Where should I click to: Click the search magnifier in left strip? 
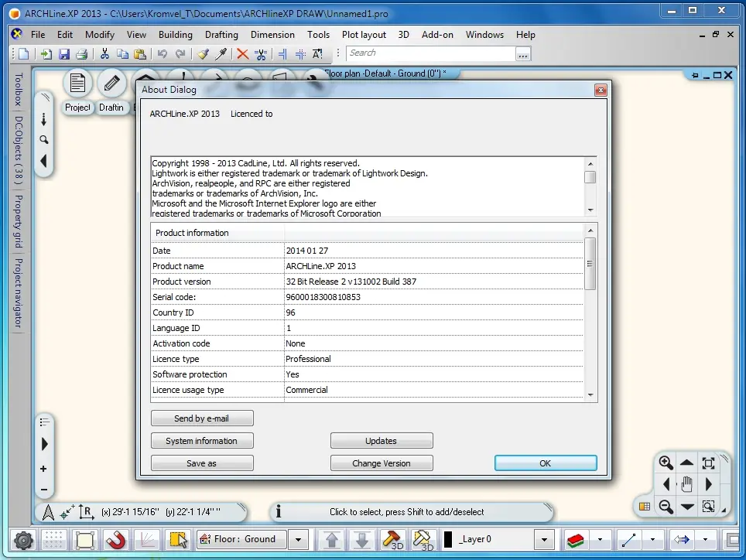click(44, 140)
